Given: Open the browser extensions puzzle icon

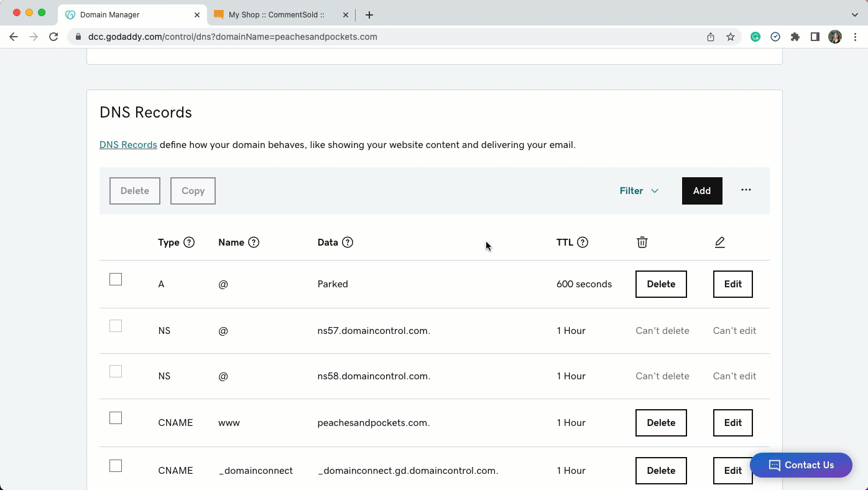Looking at the screenshot, I should 795,37.
